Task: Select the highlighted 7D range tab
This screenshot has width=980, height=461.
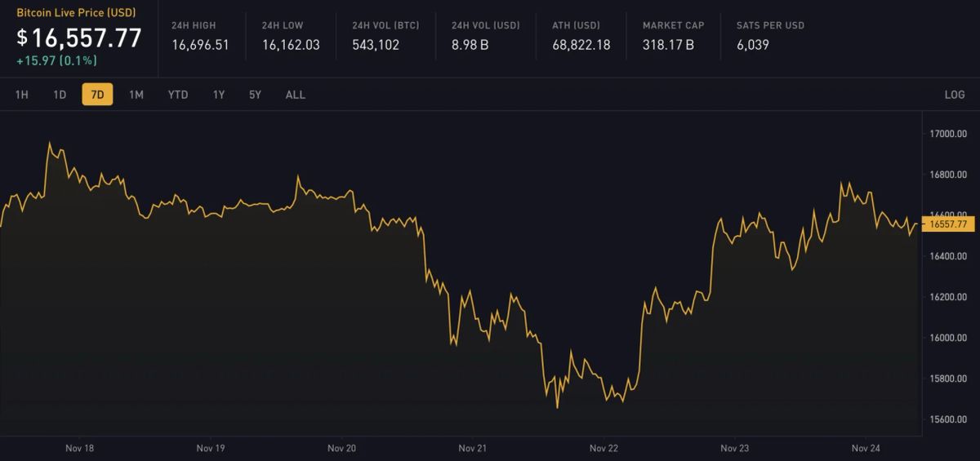Action: 97,95
